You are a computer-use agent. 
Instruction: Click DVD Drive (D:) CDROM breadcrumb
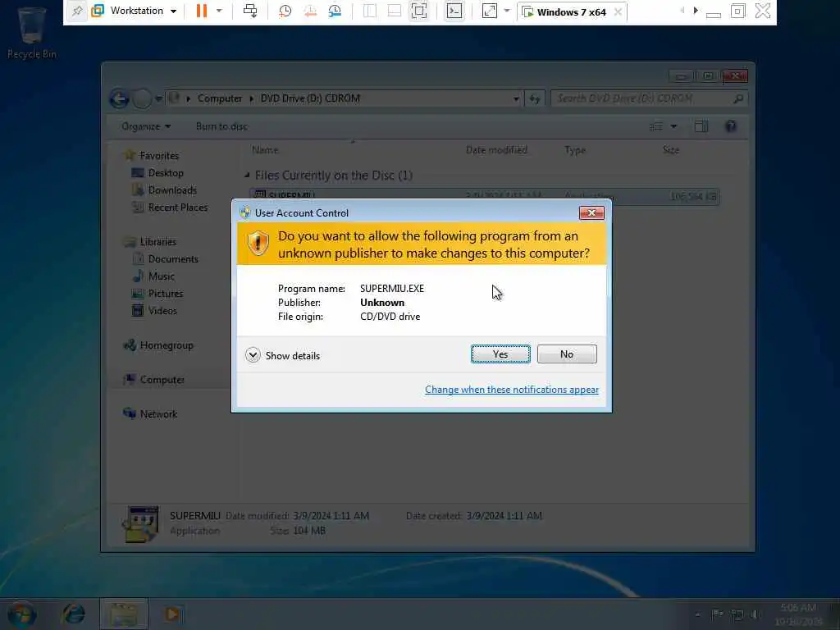tap(310, 98)
